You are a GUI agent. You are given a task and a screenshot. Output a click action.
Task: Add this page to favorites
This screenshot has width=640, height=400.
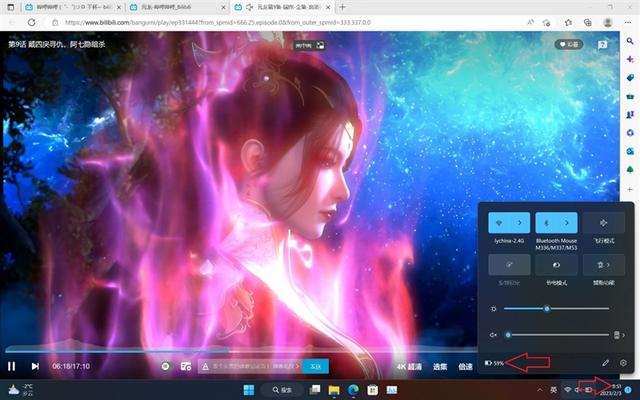[x=547, y=23]
